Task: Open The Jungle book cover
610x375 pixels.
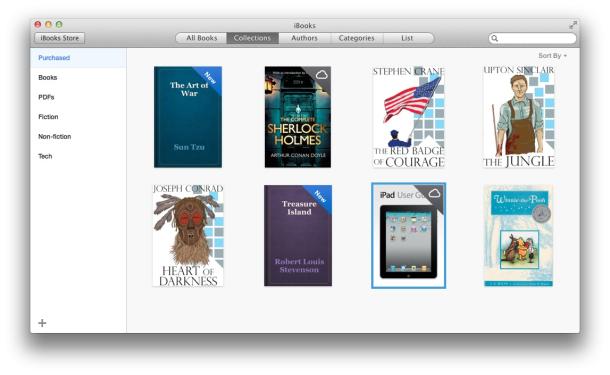Action: (519, 117)
